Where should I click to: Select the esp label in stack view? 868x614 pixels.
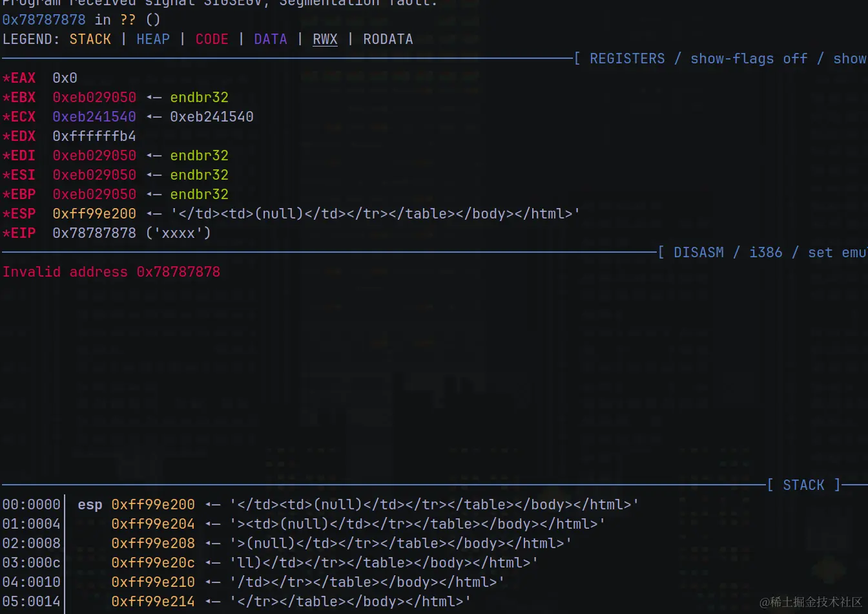click(90, 505)
